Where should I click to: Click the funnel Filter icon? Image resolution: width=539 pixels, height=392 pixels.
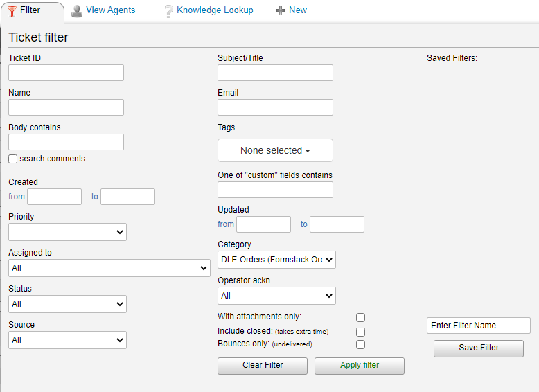(12, 11)
